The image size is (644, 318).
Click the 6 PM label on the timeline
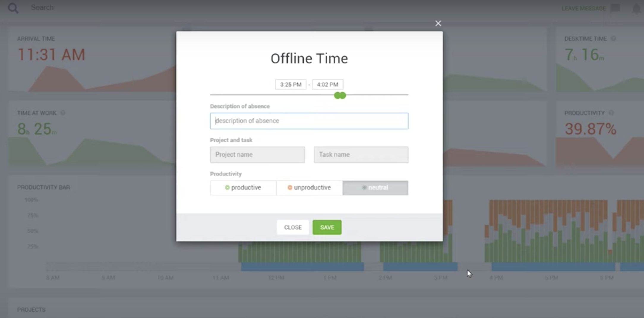[607, 278]
